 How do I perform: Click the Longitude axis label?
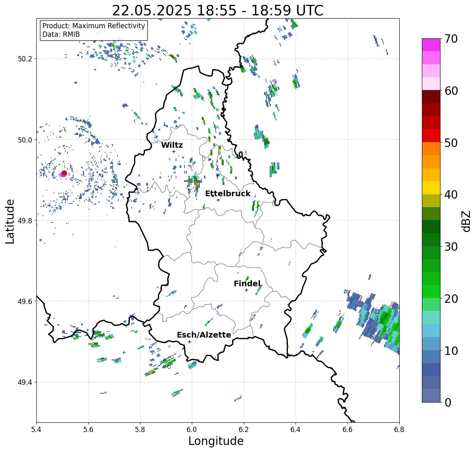(216, 441)
